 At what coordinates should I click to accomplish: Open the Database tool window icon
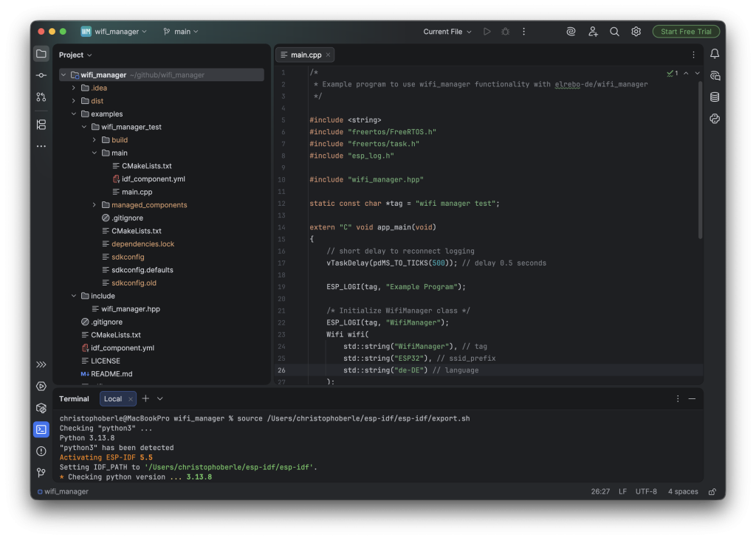pyautogui.click(x=714, y=97)
